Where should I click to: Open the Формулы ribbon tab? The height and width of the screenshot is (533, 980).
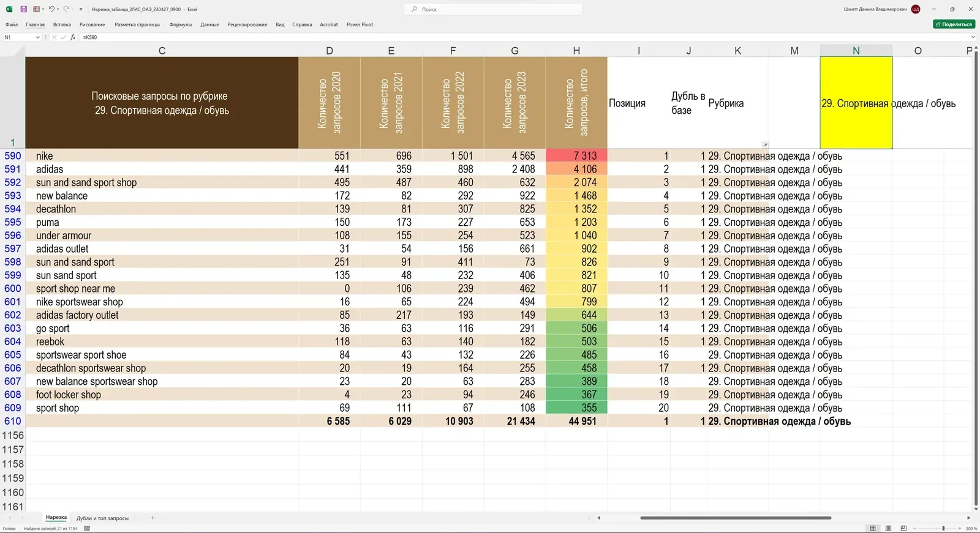pos(181,24)
